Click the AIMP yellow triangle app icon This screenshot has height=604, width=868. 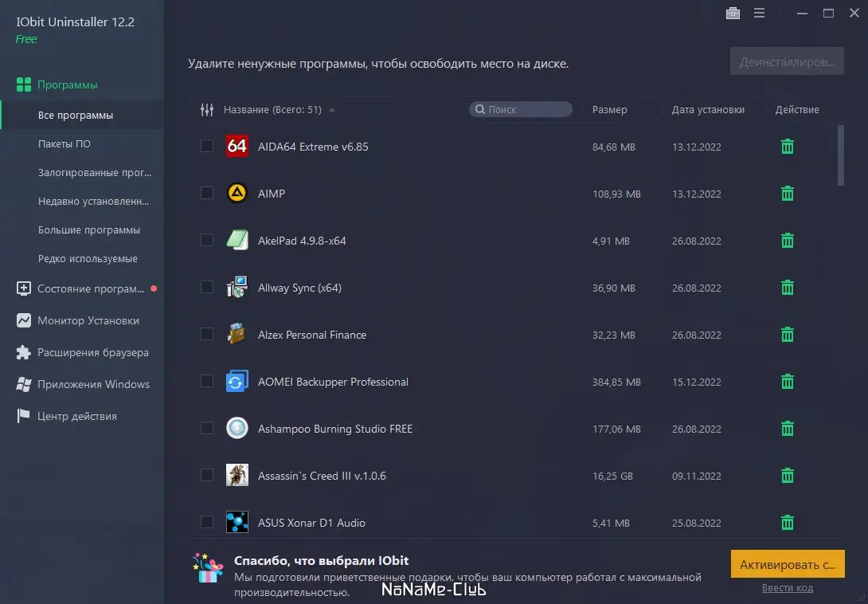(237, 193)
